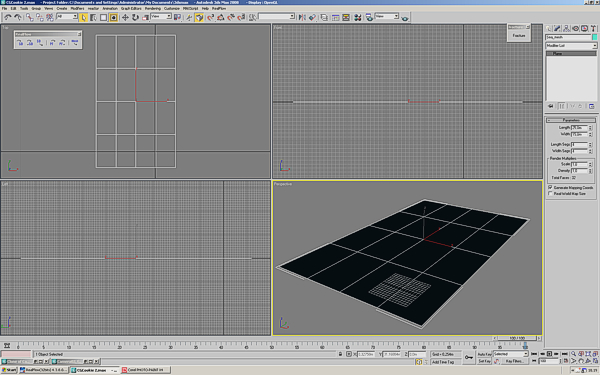Click the Fracture button

pyautogui.click(x=519, y=36)
